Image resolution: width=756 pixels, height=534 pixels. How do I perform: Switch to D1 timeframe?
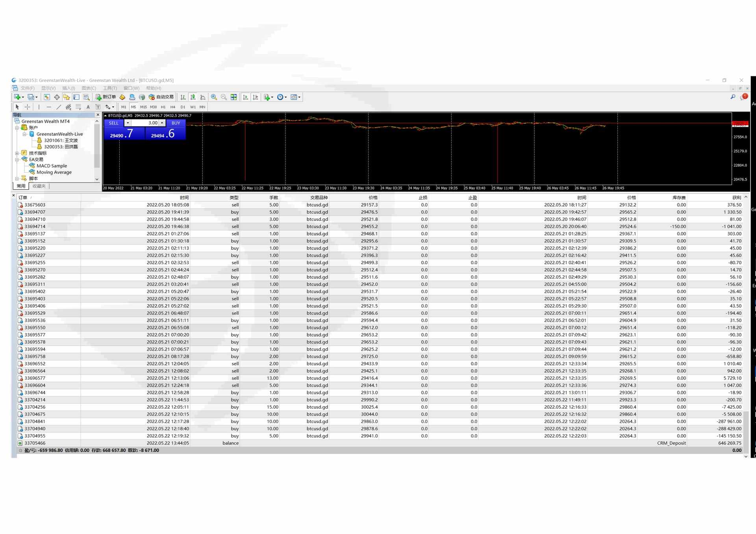click(x=183, y=107)
